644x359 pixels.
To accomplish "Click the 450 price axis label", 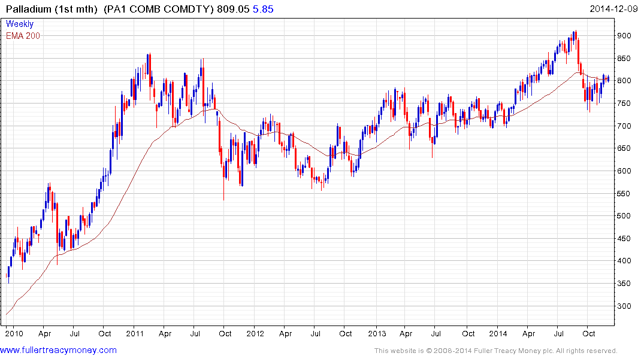I will [624, 238].
